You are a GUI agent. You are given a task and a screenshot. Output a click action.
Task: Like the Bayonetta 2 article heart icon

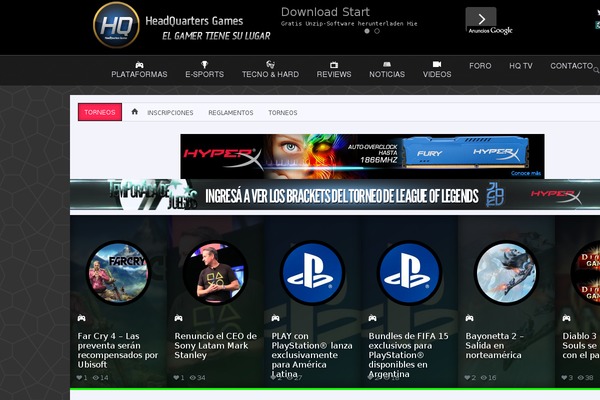coord(467,378)
